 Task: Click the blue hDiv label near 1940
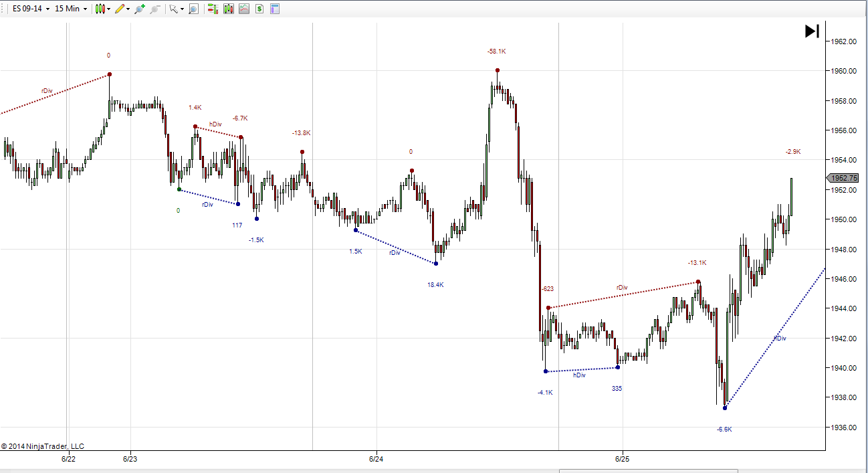(x=579, y=375)
